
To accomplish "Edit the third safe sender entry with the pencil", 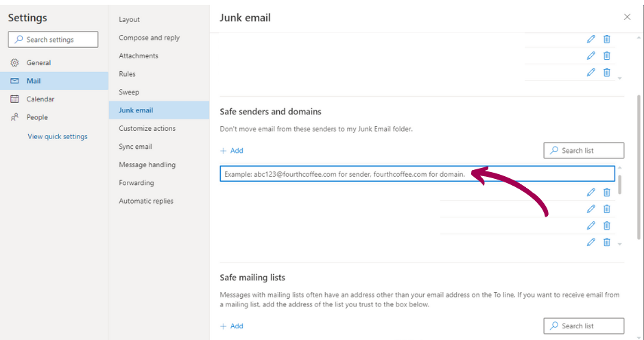I will pyautogui.click(x=591, y=226).
